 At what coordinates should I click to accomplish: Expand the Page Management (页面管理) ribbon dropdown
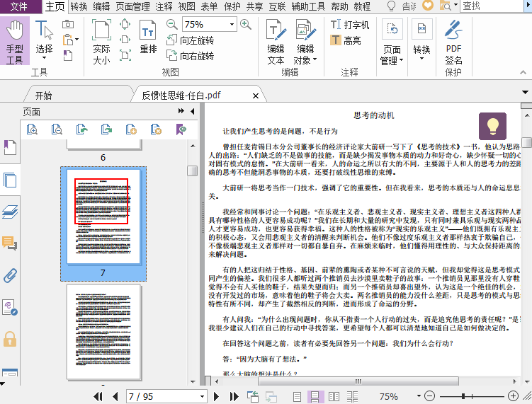click(402, 60)
